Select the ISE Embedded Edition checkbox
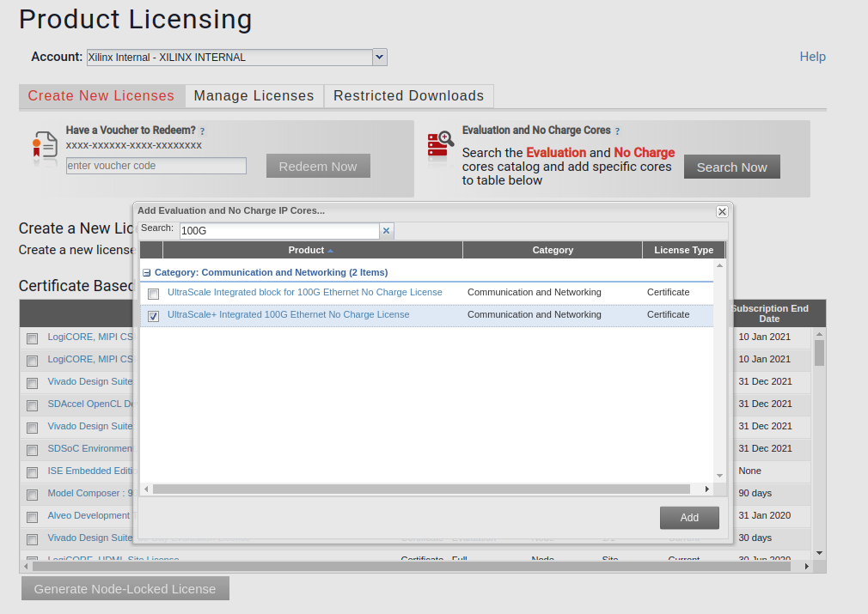The width and height of the screenshot is (868, 614). (33, 472)
